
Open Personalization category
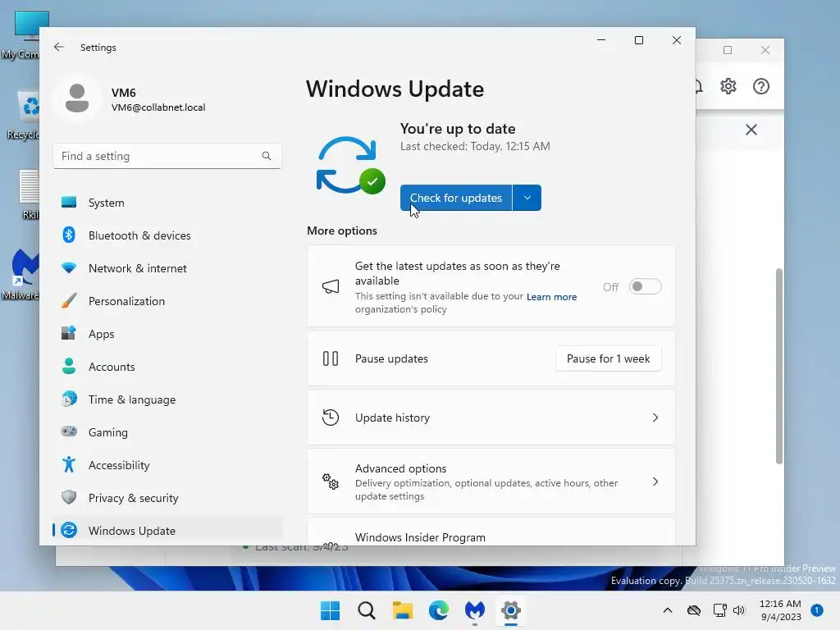pyautogui.click(x=167, y=301)
